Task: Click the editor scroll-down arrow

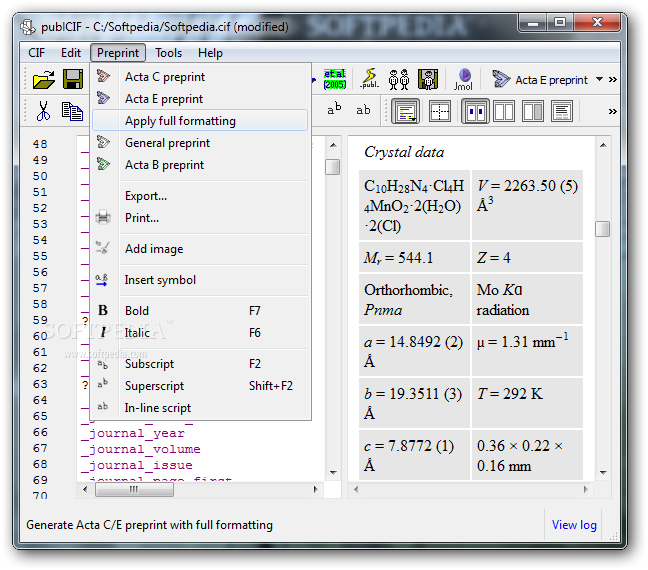Action: (x=333, y=472)
